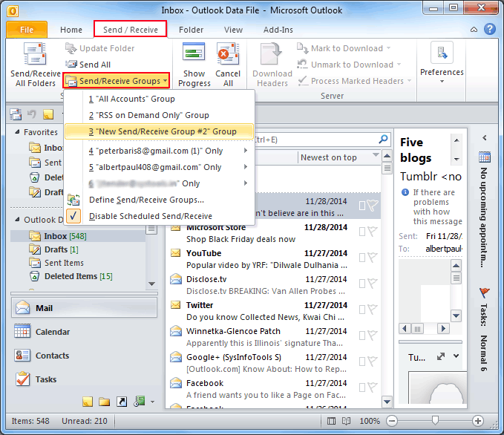The height and width of the screenshot is (435, 504).
Task: Open the Calendar navigation icon
Action: 22,332
